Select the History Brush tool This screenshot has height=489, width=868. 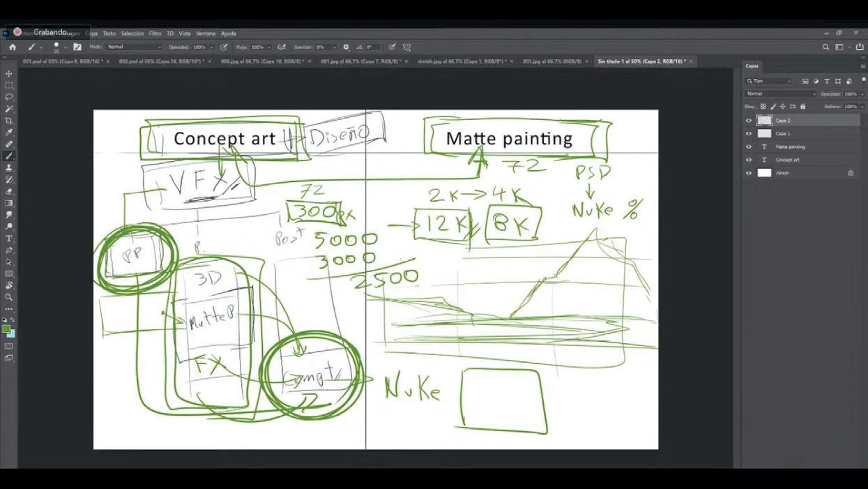[x=9, y=179]
